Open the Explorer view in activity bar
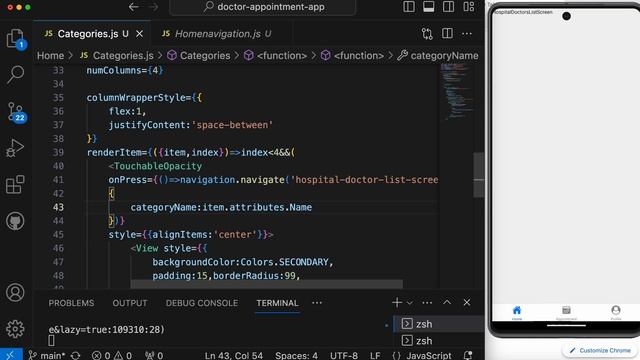This screenshot has height=360, width=640. click(15, 38)
